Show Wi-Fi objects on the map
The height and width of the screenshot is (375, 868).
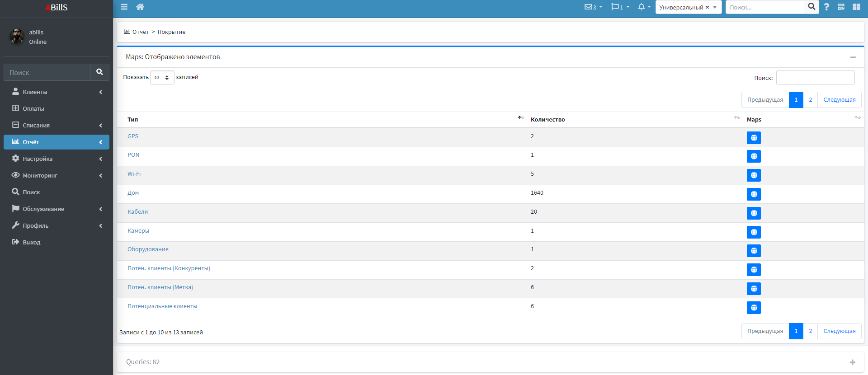754,175
